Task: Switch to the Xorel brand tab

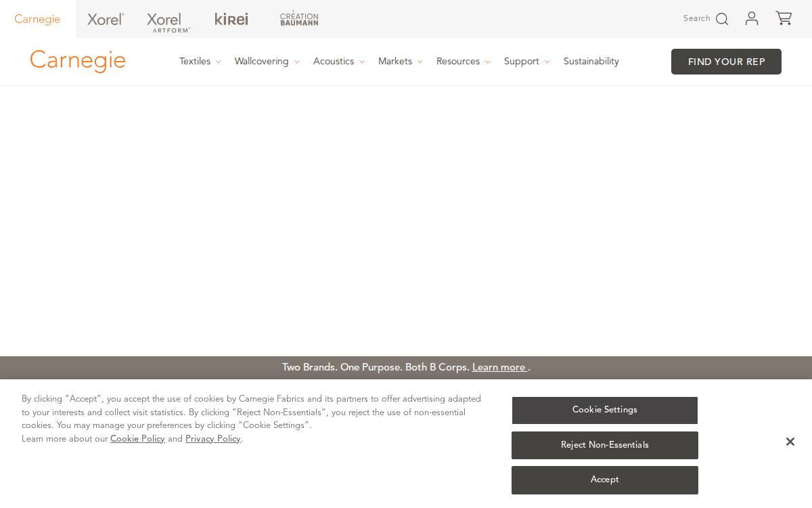Action: tap(106, 19)
